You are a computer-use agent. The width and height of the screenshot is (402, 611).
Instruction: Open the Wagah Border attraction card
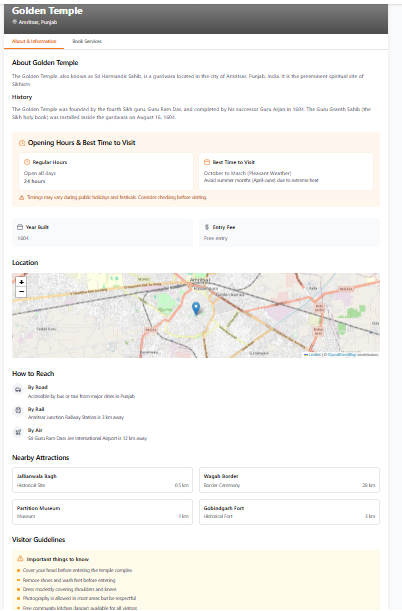click(289, 480)
